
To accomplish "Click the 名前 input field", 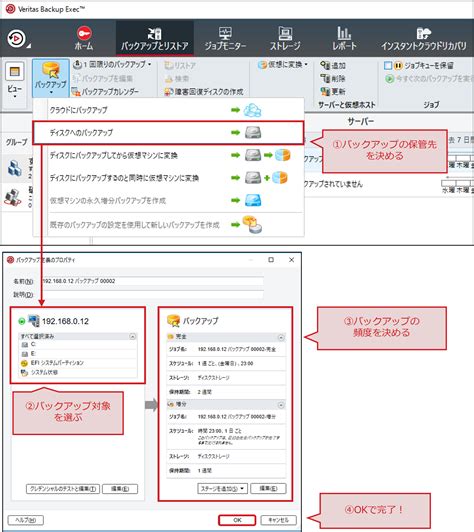I will (x=153, y=281).
